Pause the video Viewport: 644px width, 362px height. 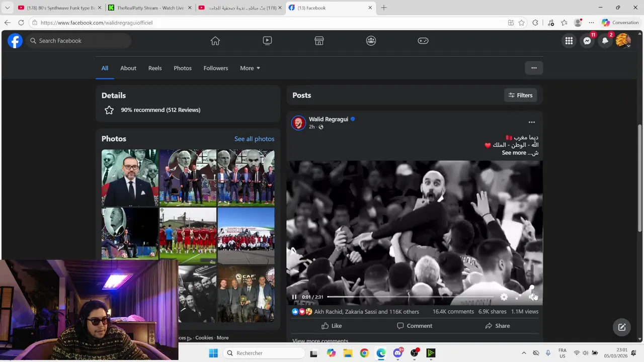pyautogui.click(x=294, y=297)
